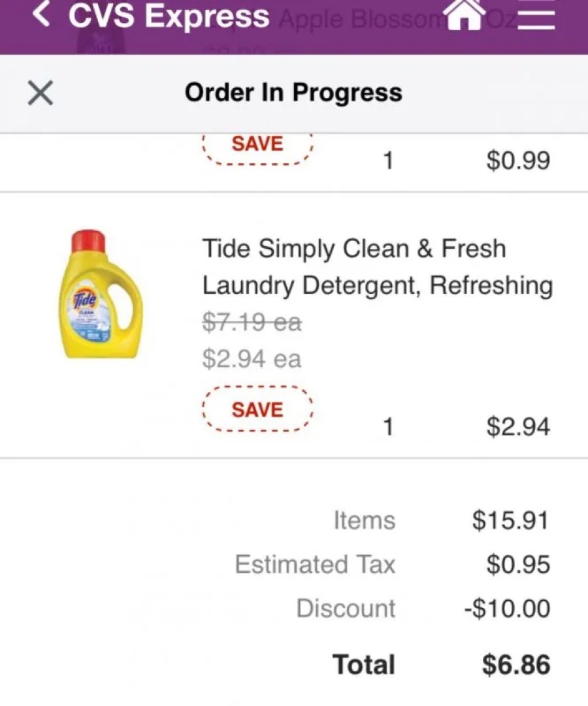Screen dimensions: 588x706
Task: Tap the Discount -$10.00 amount
Action: (506, 609)
